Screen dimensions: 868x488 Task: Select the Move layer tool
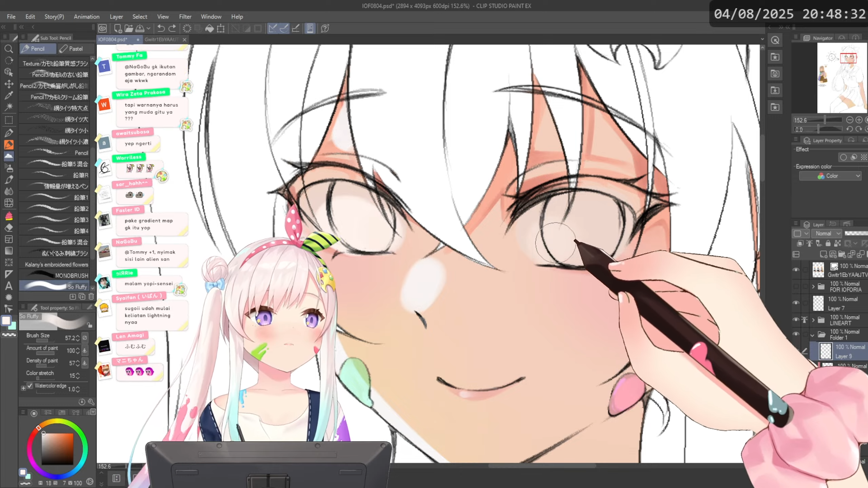point(9,84)
